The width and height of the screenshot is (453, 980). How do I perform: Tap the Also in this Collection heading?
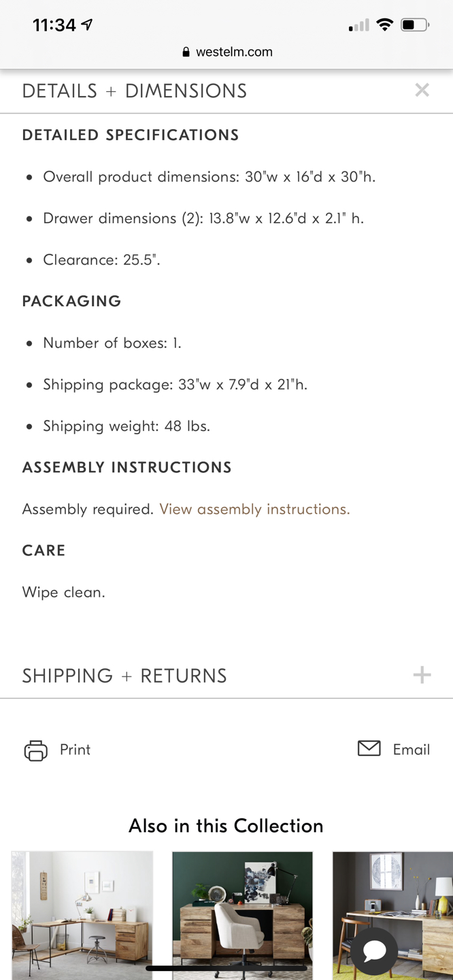point(226,826)
